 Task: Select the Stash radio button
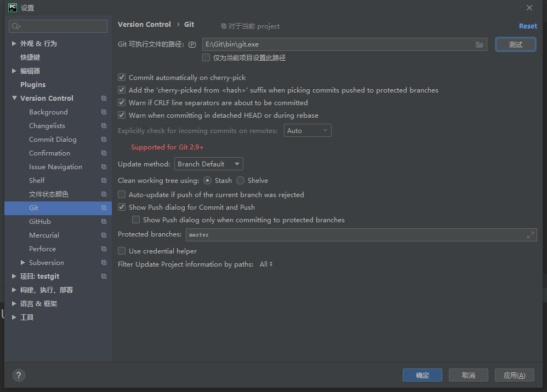click(x=207, y=181)
